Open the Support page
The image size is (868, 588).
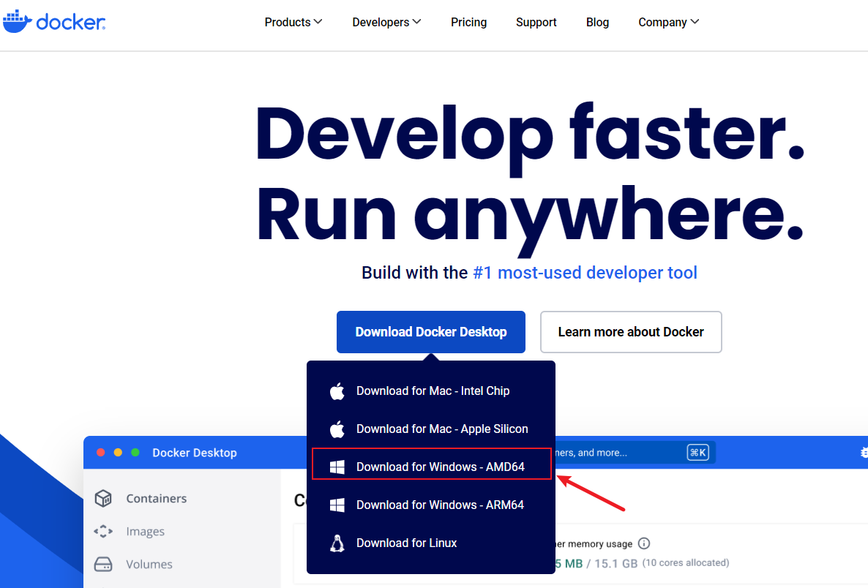click(536, 22)
